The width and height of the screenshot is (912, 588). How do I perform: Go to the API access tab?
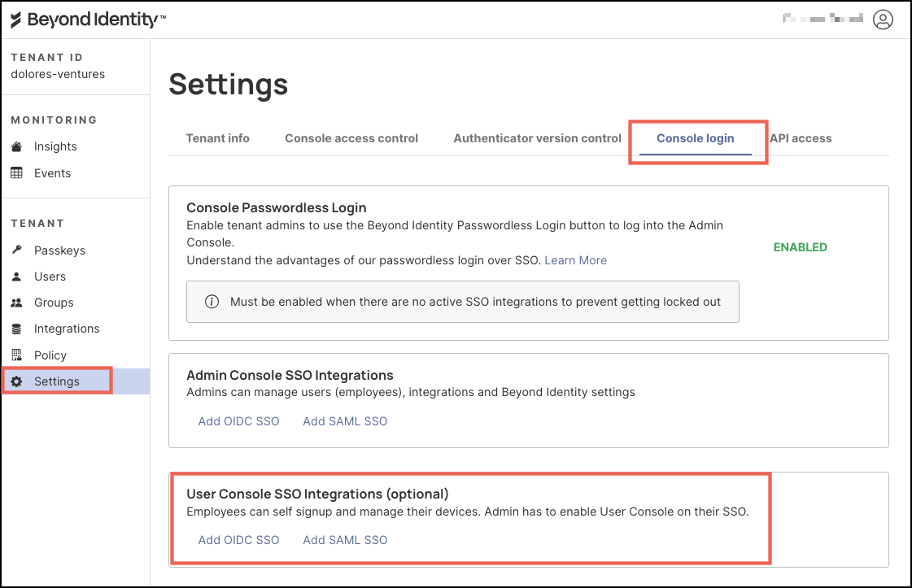801,138
